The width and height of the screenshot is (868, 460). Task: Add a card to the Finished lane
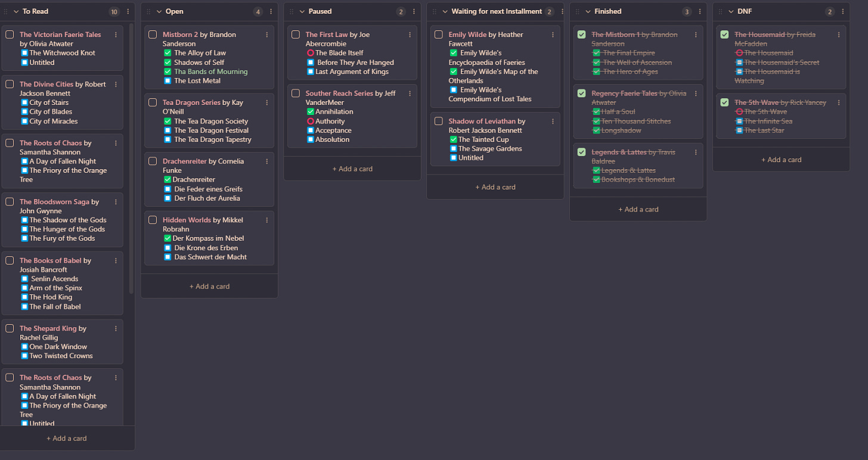click(638, 209)
